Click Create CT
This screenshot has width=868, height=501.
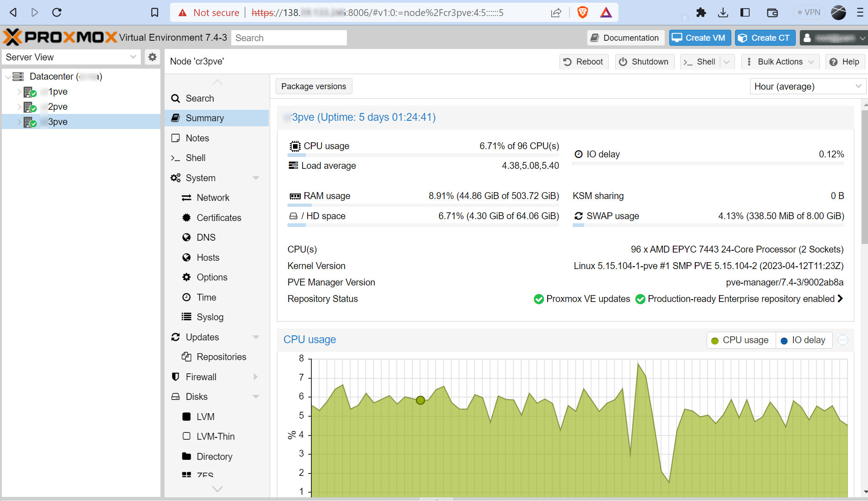pyautogui.click(x=765, y=38)
